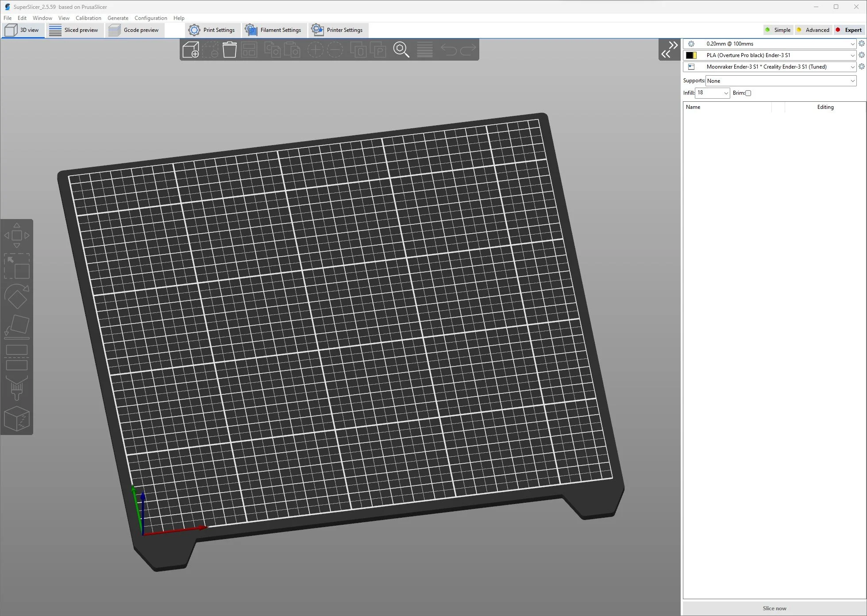
Task: Switch to Simple mode
Action: (x=778, y=30)
